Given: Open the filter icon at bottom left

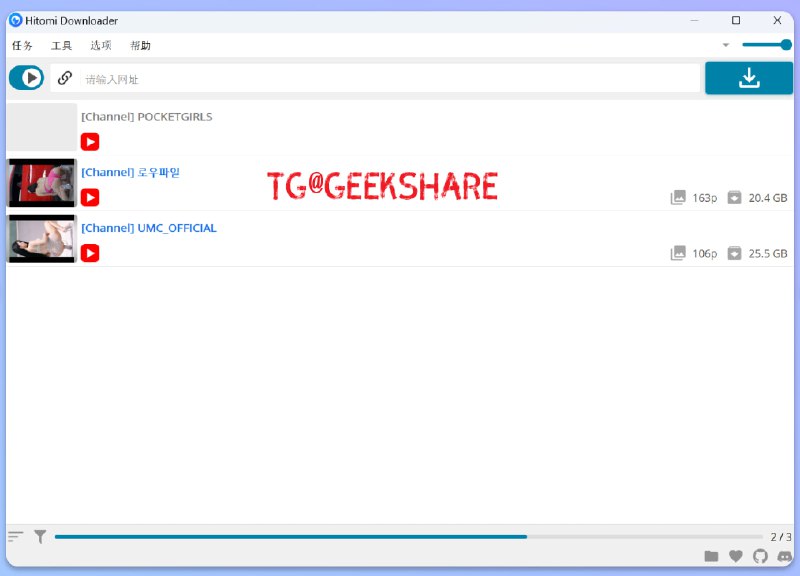Looking at the screenshot, I should [x=39, y=536].
